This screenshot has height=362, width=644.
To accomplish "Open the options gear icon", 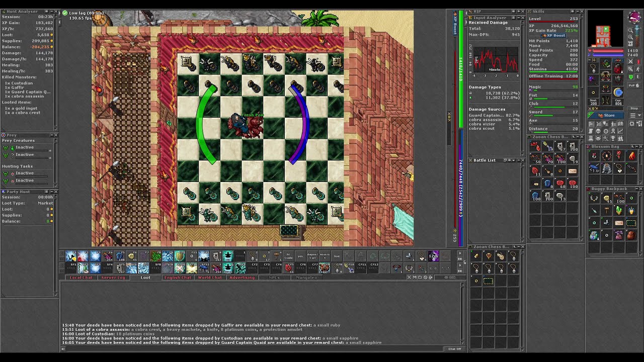I will 632,124.
